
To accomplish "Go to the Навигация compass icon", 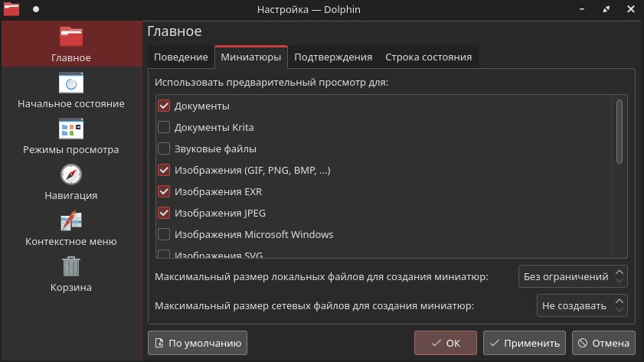I will pos(71,174).
